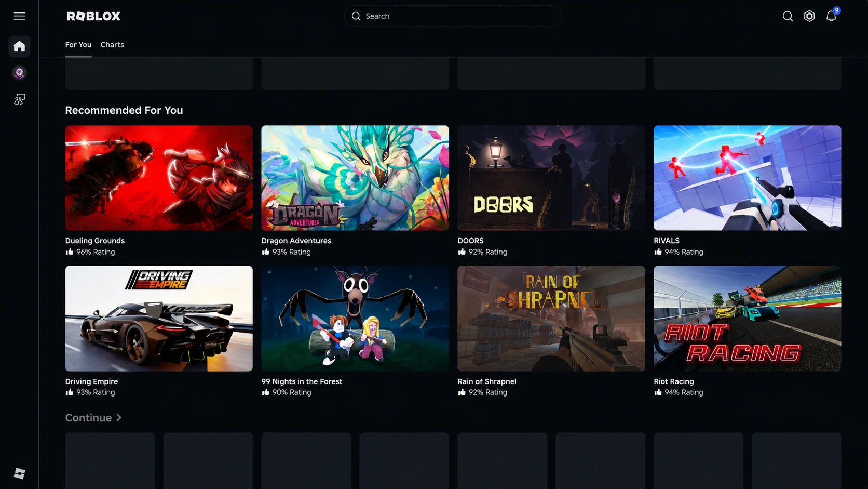Click the RIVALS title text
868x489 pixels.
(667, 241)
